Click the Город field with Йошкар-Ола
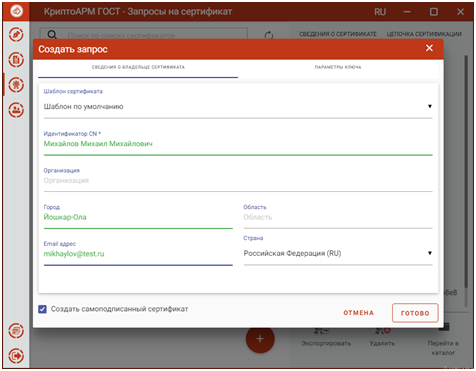476x371 pixels. pyautogui.click(x=138, y=217)
